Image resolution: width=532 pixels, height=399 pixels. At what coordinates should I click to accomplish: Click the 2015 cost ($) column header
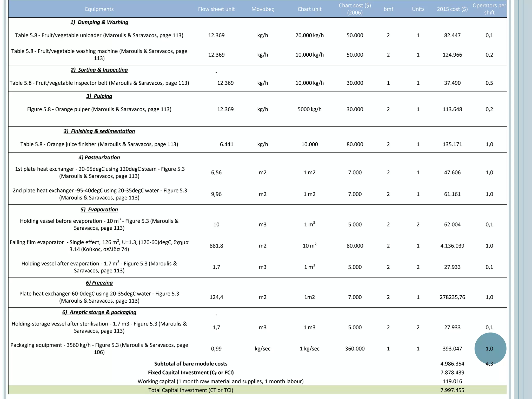click(x=452, y=9)
